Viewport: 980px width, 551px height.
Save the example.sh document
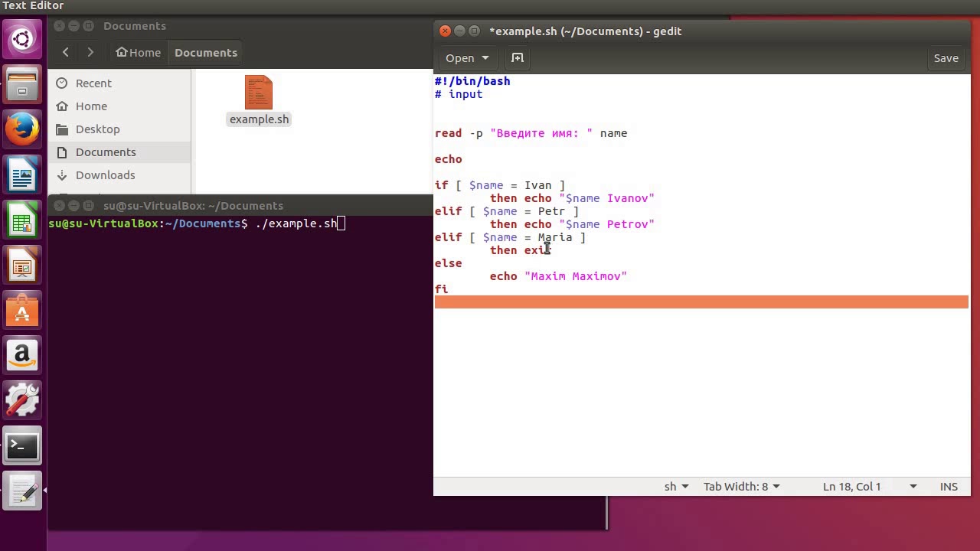click(946, 58)
